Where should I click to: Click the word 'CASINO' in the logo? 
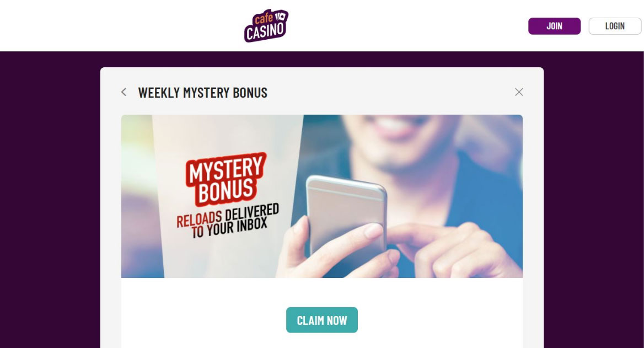(265, 32)
